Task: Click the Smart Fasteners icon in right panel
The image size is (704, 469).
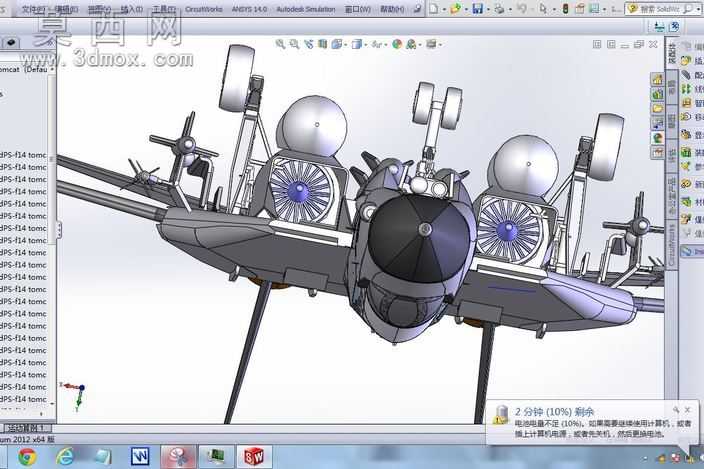Action: (686, 103)
